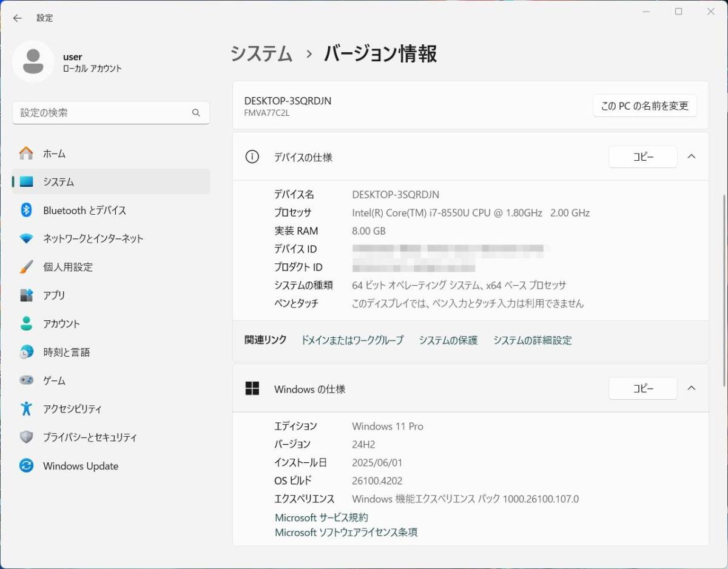Viewport: 728px width, 569px height.
Task: Open Microsoft サービス規約 link
Action: pyautogui.click(x=322, y=517)
